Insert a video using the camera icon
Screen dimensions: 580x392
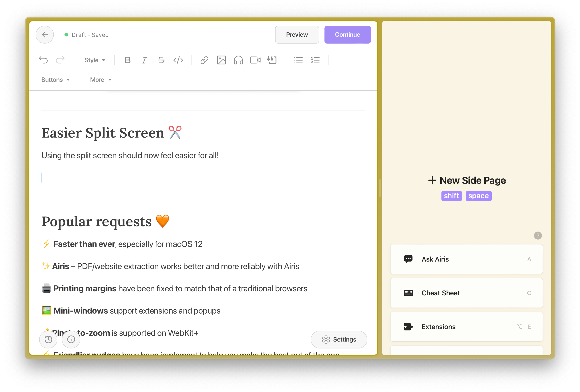[x=255, y=60]
